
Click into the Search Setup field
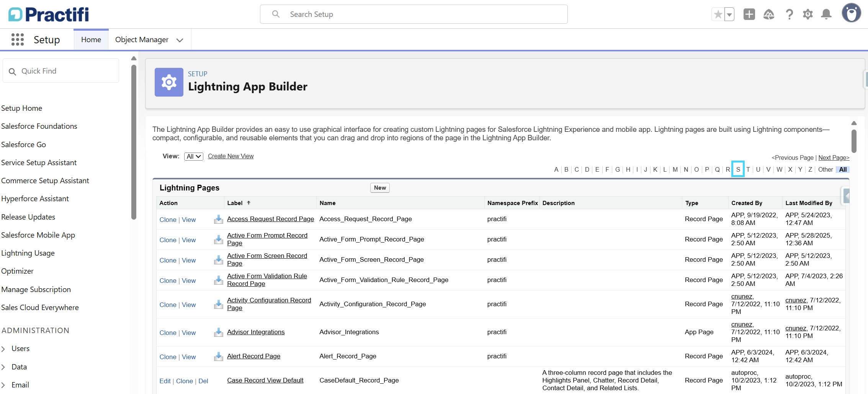click(414, 14)
